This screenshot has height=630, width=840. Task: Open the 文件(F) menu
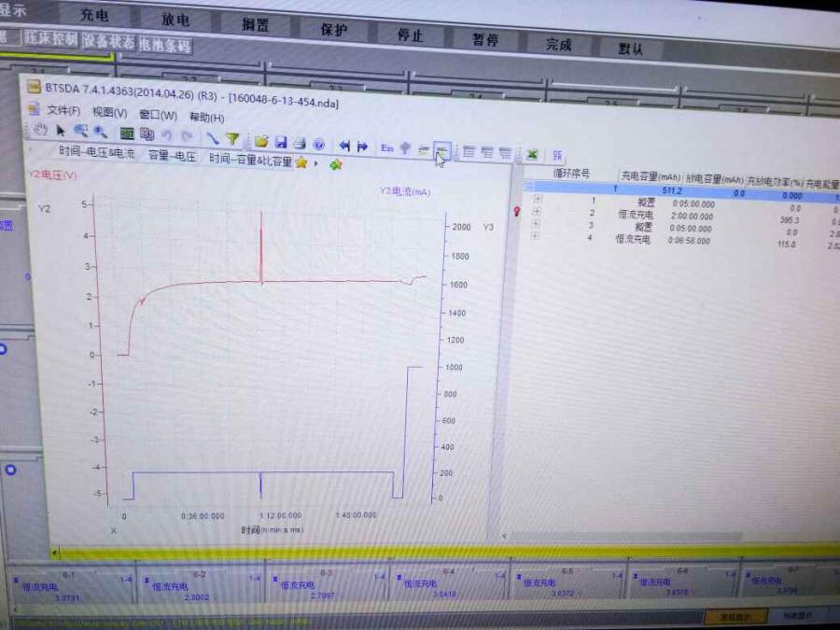tap(63, 111)
